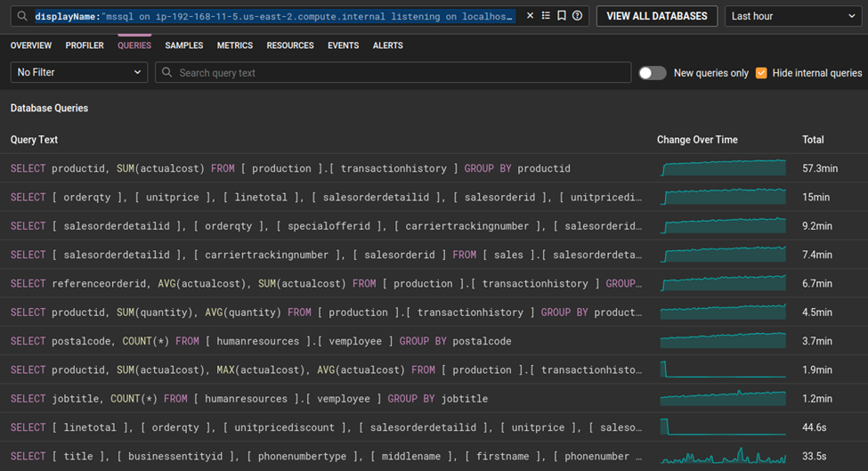Switch to the Profiler tab
Image resolution: width=868 pixels, height=471 pixels.
pyautogui.click(x=85, y=45)
